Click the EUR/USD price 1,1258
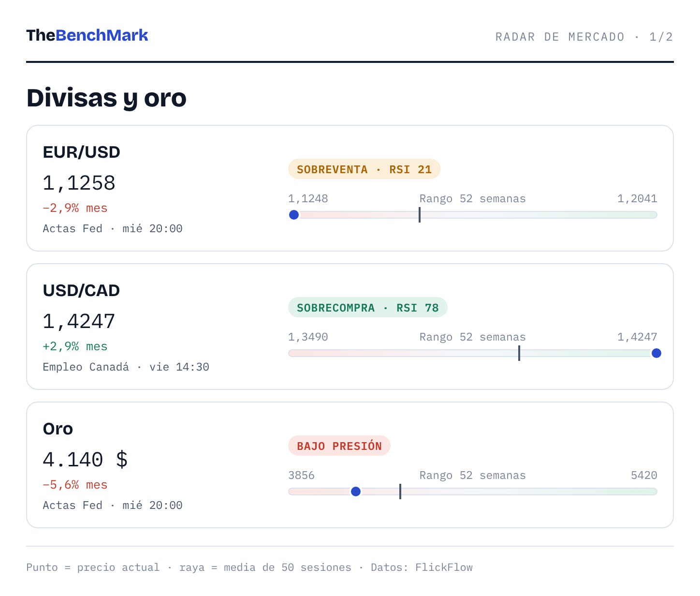The image size is (700, 596). click(79, 183)
